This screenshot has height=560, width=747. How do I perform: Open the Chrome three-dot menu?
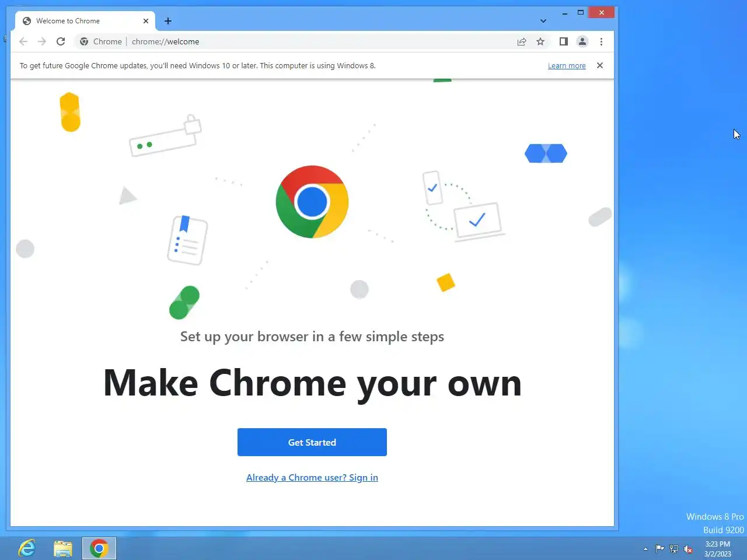click(601, 41)
